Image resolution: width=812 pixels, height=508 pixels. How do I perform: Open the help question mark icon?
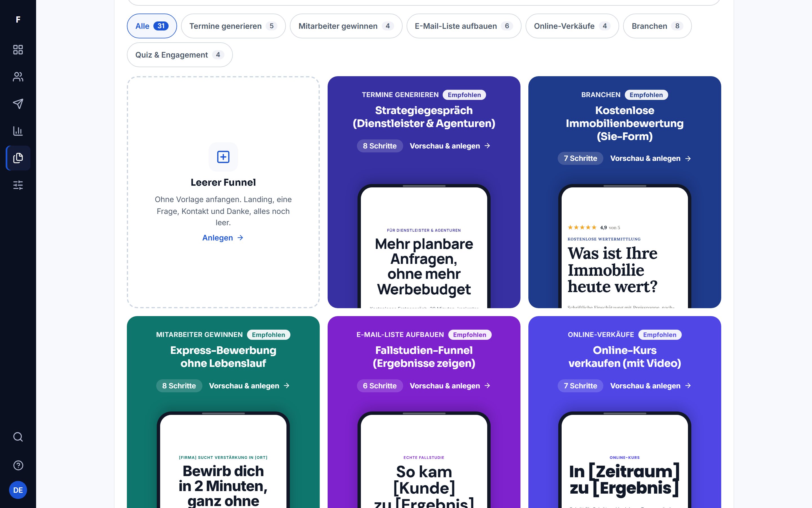[x=18, y=465]
